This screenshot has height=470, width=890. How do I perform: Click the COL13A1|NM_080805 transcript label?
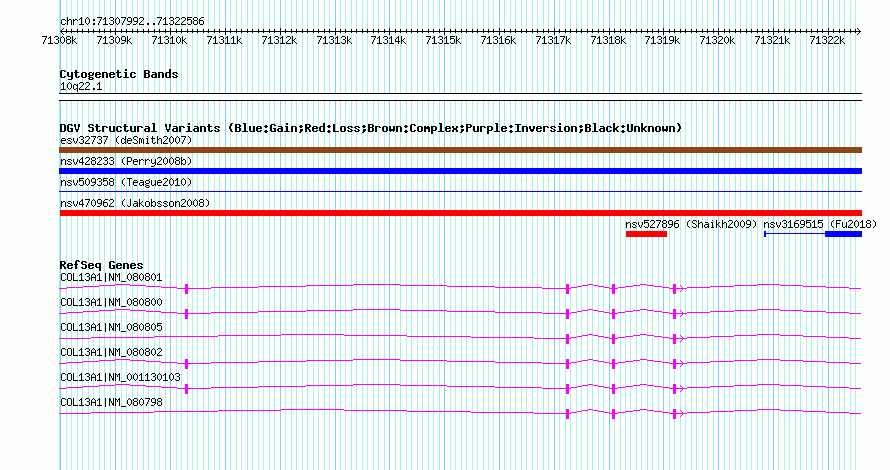tap(111, 328)
